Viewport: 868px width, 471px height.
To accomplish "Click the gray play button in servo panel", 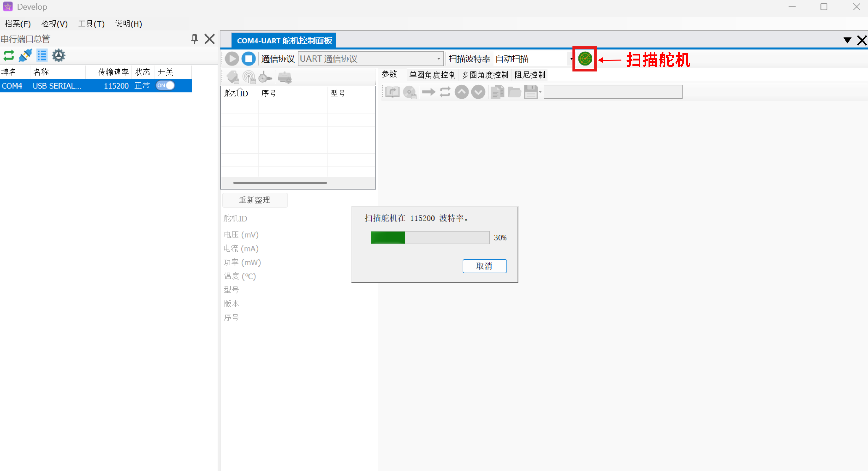I will [232, 59].
